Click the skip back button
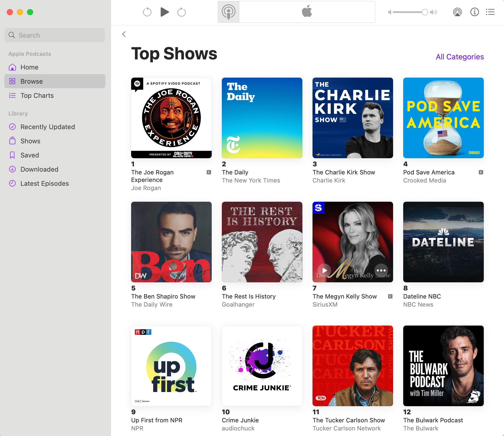The width and height of the screenshot is (504, 436). pos(147,12)
